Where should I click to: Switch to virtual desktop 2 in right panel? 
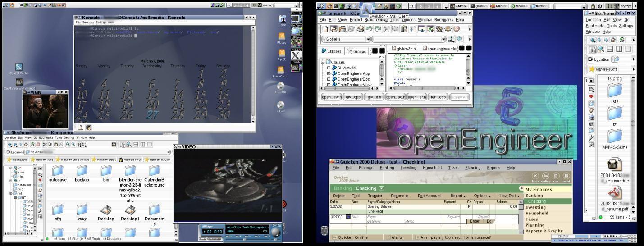click(421, 6)
